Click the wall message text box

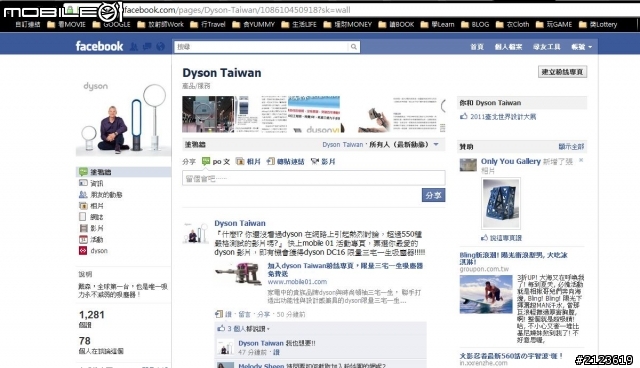(x=313, y=178)
